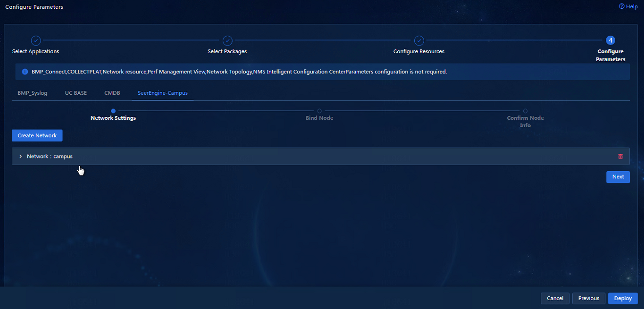
Task: Click the Confirm Node Info label
Action: [525, 121]
